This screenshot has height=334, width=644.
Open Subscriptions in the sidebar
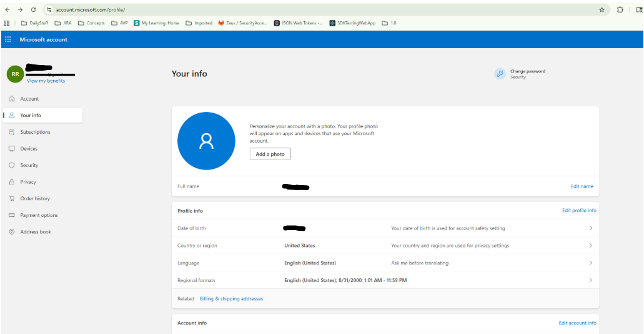[x=42, y=132]
